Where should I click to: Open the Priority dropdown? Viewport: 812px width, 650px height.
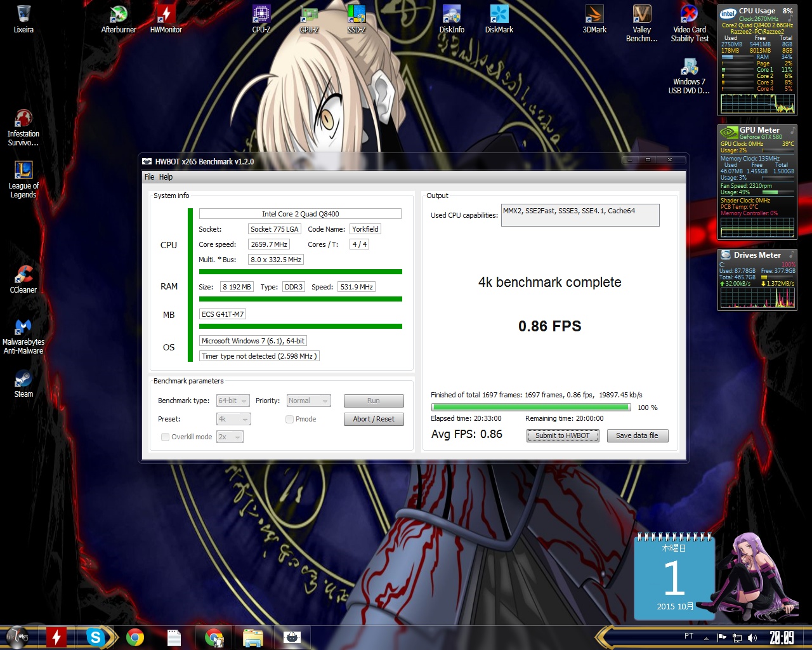tap(309, 401)
